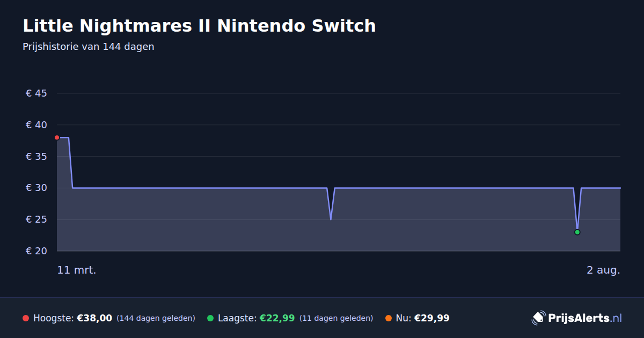Click the € 20 axis label
The height and width of the screenshot is (338, 644).
[36, 251]
